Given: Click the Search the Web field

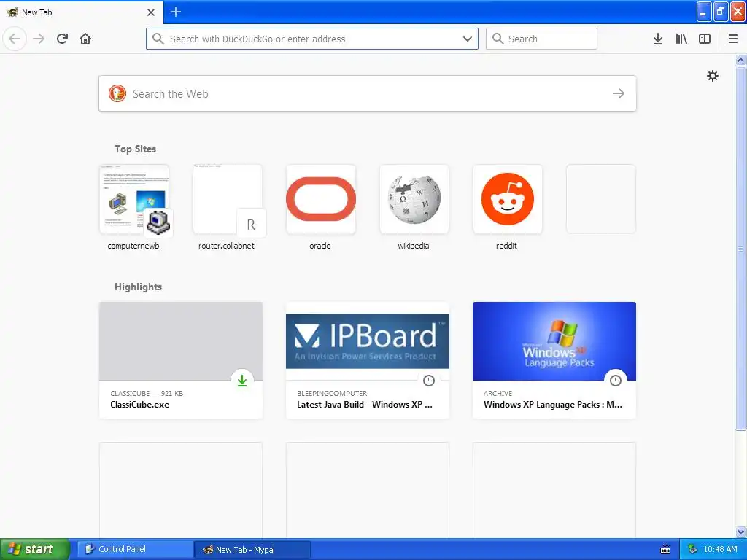Looking at the screenshot, I should [x=368, y=93].
